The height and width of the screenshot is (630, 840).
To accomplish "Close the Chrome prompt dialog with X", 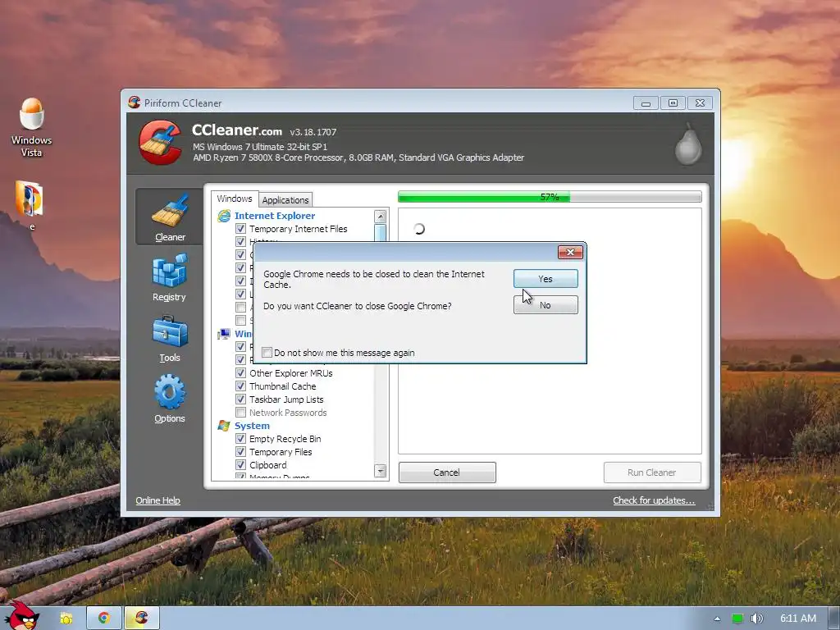I will click(570, 252).
